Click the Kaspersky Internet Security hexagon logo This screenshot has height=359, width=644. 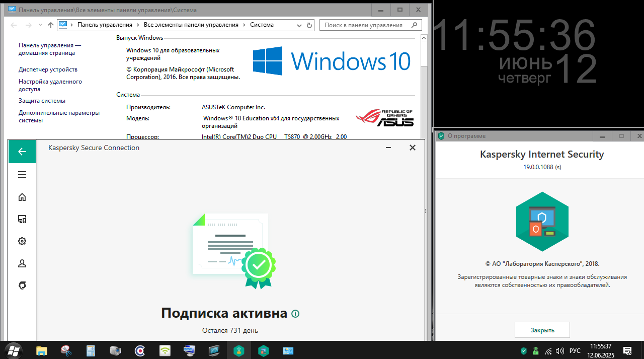pos(542,222)
